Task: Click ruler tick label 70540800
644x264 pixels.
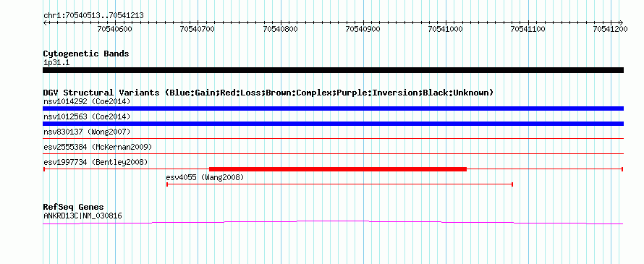Action: [280, 29]
